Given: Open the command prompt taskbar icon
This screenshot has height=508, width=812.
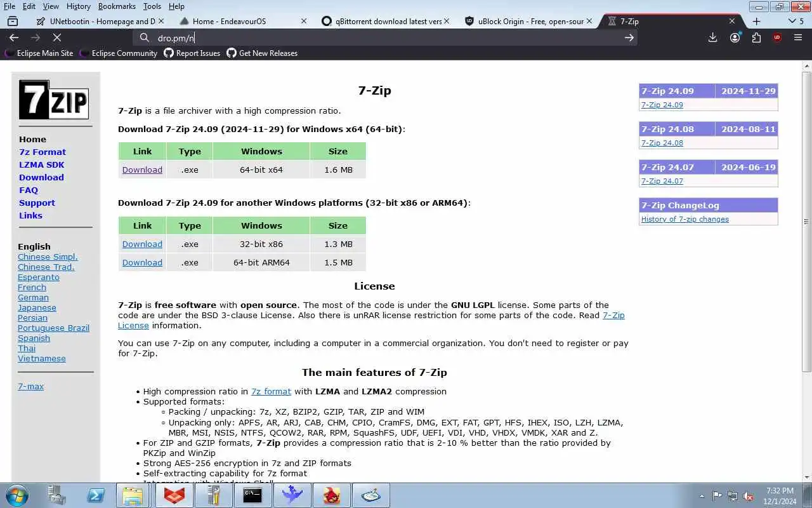Looking at the screenshot, I should [x=252, y=495].
